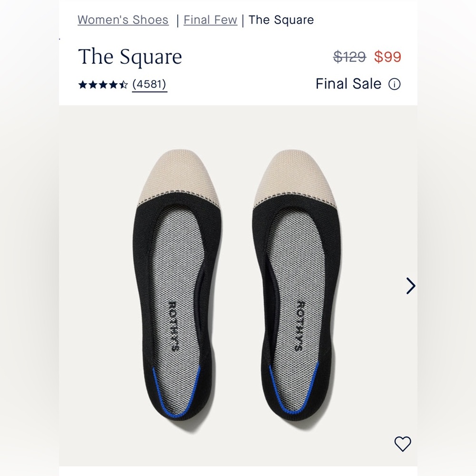
Task: Click The Square breadcrumb item
Action: point(281,20)
